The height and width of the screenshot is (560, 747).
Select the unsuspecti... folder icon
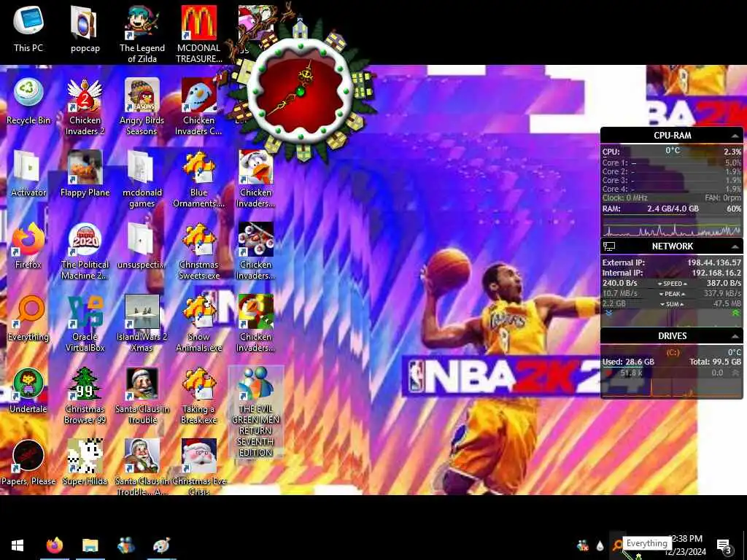(x=142, y=245)
